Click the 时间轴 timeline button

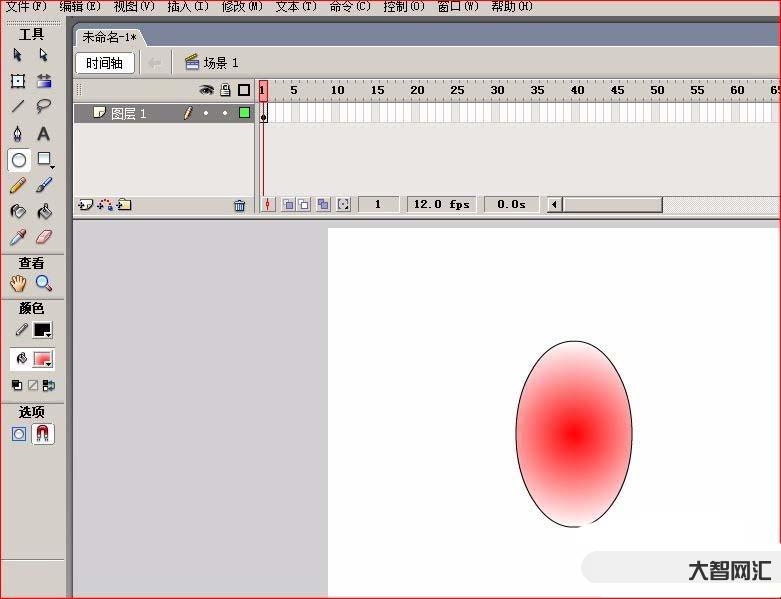point(104,63)
